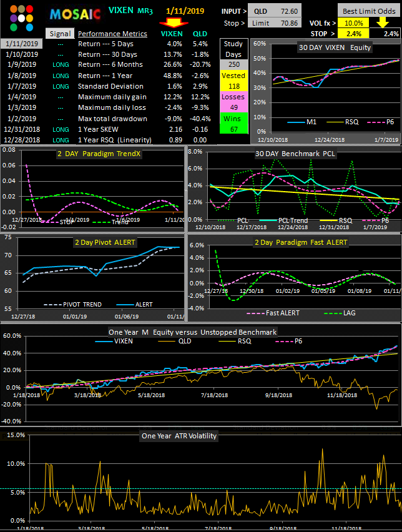Click the Limit label cell
Screen dimensions: 402x532
(260, 23)
